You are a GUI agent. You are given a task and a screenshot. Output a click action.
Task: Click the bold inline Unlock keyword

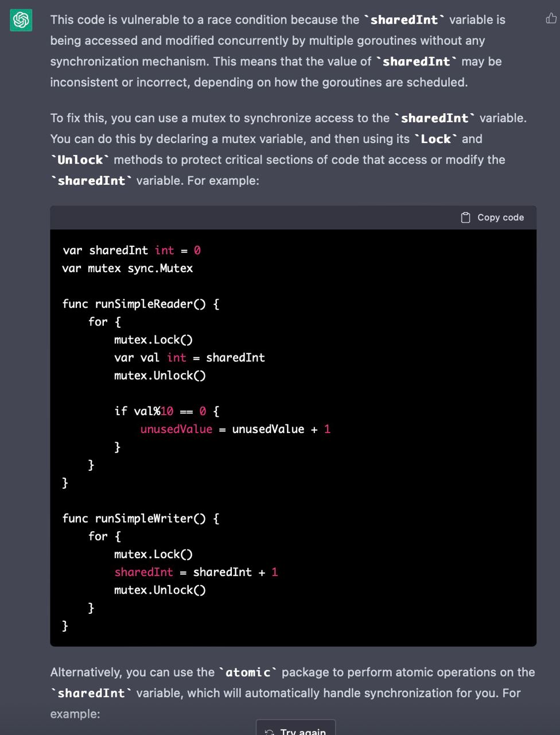point(80,160)
